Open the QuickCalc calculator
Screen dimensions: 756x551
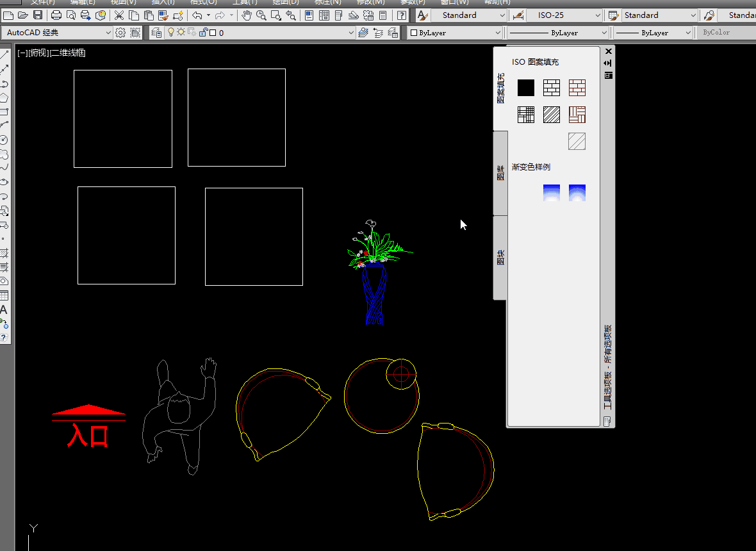click(383, 15)
